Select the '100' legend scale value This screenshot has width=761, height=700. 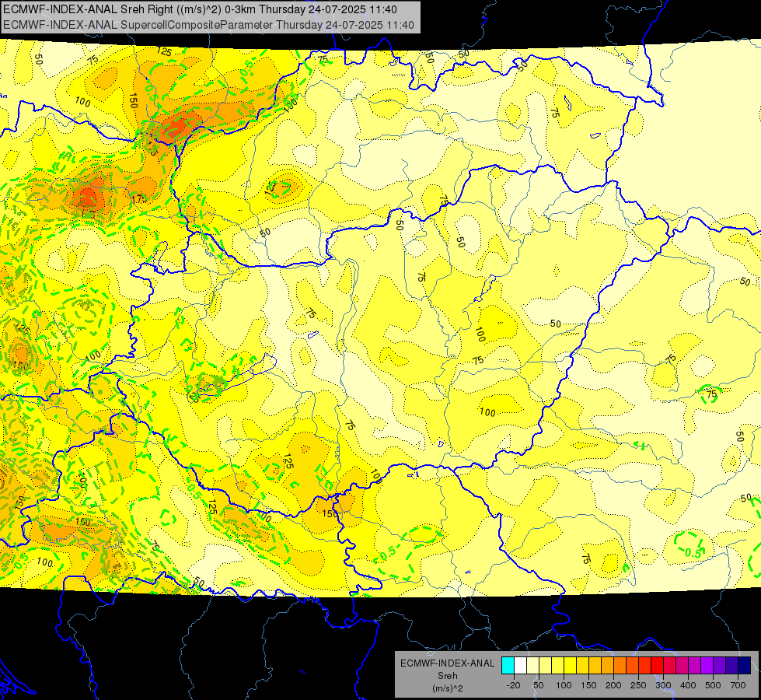pos(564,685)
